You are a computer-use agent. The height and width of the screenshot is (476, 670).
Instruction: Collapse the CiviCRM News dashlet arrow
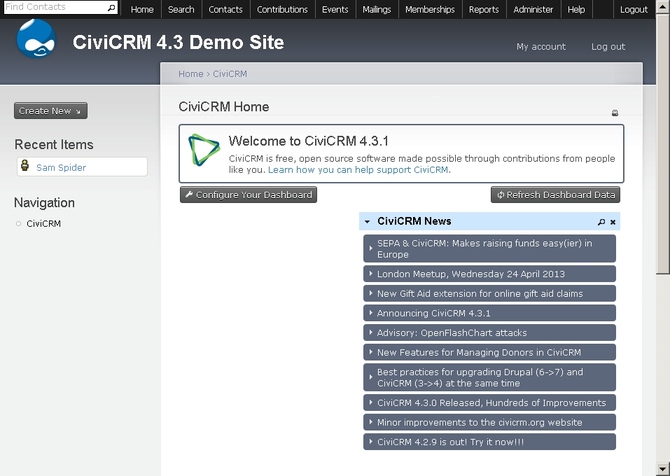pyautogui.click(x=367, y=221)
